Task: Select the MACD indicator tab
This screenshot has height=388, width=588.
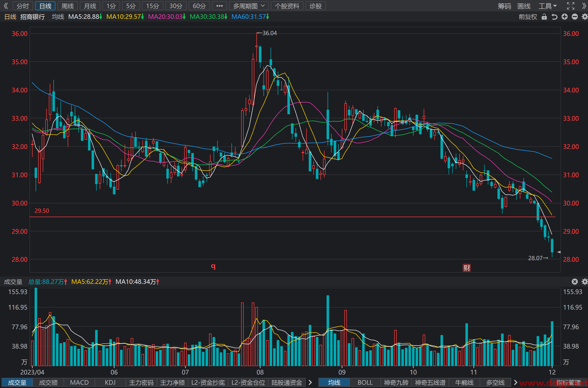Action: tap(79, 382)
